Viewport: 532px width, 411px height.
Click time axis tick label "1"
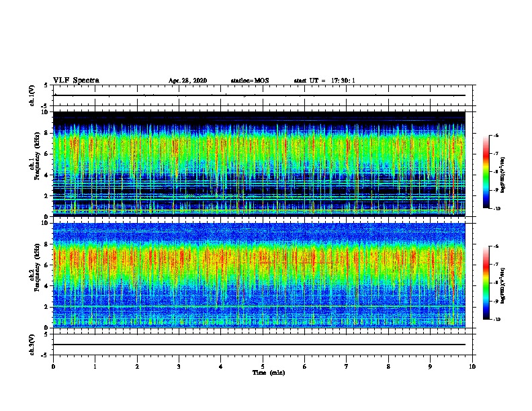coord(95,367)
